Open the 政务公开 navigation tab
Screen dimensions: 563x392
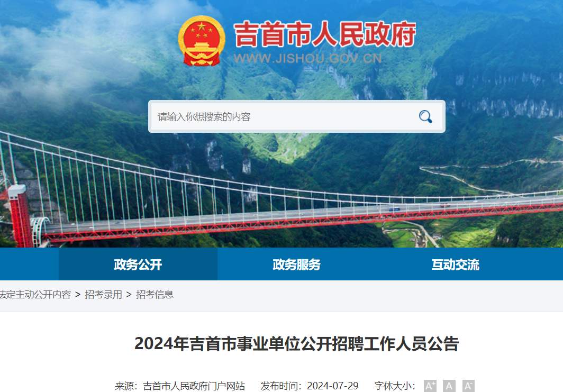(x=138, y=264)
